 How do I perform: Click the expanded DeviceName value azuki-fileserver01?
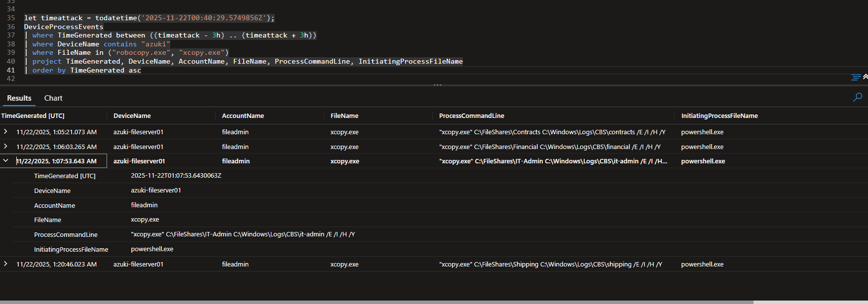[156, 190]
